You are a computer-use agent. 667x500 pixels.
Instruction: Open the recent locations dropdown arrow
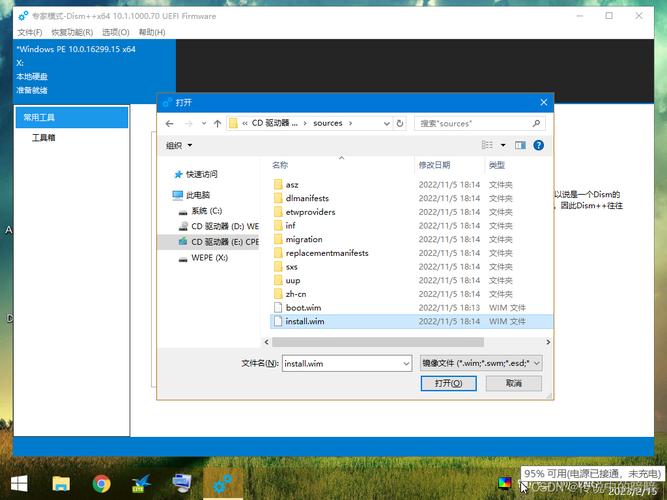(204, 123)
